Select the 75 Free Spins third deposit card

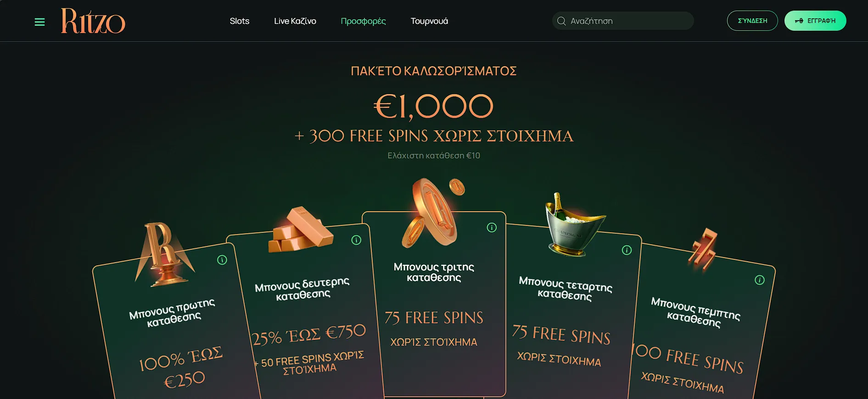click(x=434, y=304)
